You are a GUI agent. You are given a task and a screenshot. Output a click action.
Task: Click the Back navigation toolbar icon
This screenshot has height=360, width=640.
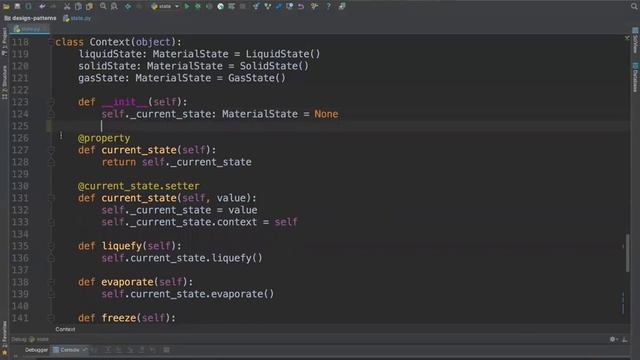click(x=128, y=6)
